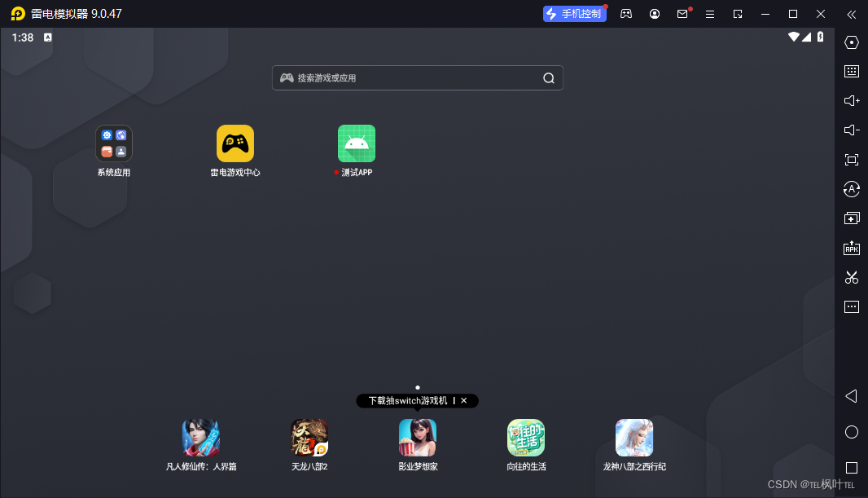Click the 雷电模拟器 logo in title bar
Screen dimensions: 868x498
click(x=18, y=14)
